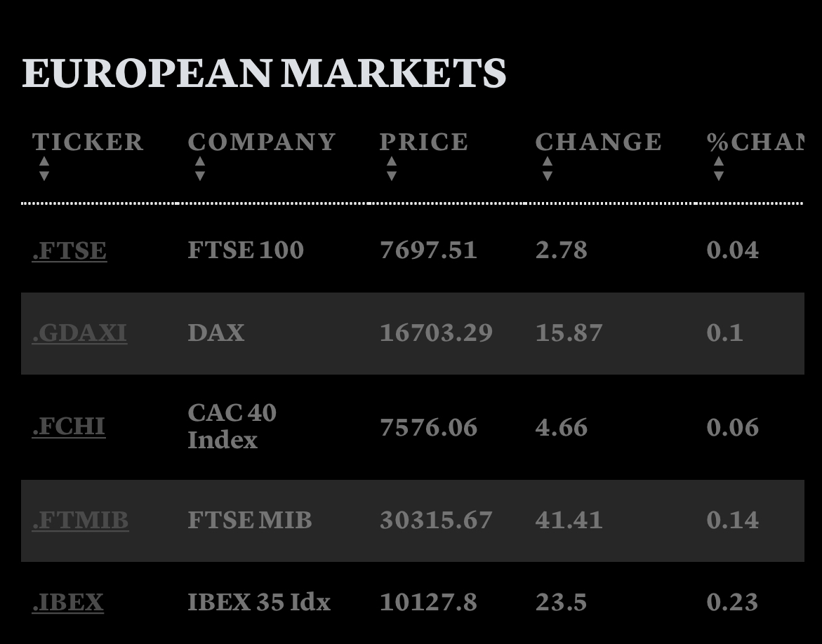The height and width of the screenshot is (644, 822).
Task: Click the sort arrows under %CHANGE
Action: [718, 168]
